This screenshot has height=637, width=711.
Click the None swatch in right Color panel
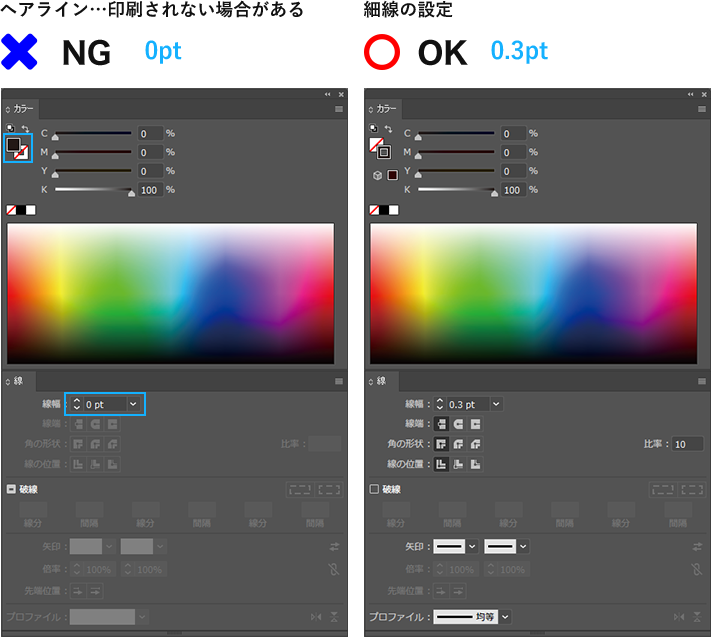pos(375,210)
